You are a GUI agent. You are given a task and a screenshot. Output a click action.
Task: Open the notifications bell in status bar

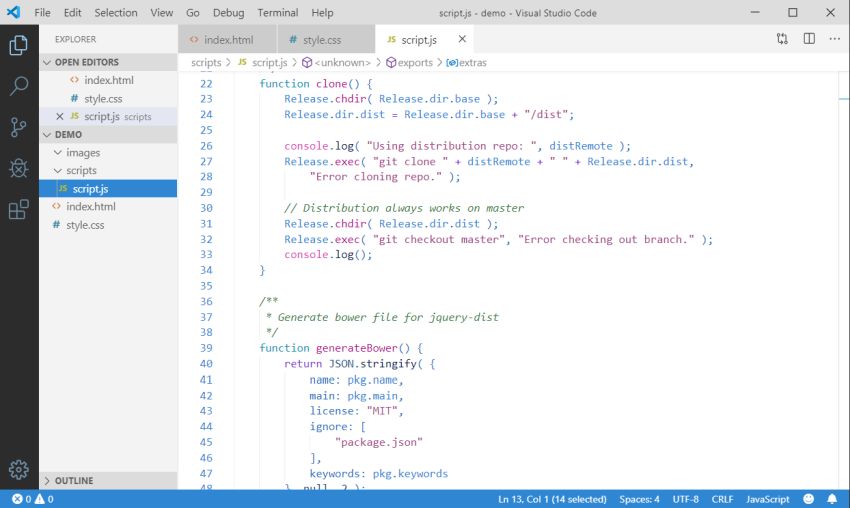(x=831, y=498)
